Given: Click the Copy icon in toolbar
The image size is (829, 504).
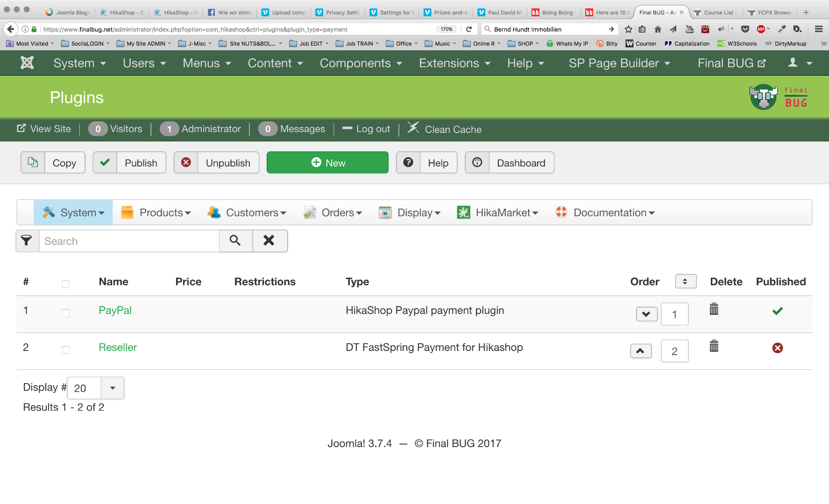Looking at the screenshot, I should pyautogui.click(x=33, y=162).
